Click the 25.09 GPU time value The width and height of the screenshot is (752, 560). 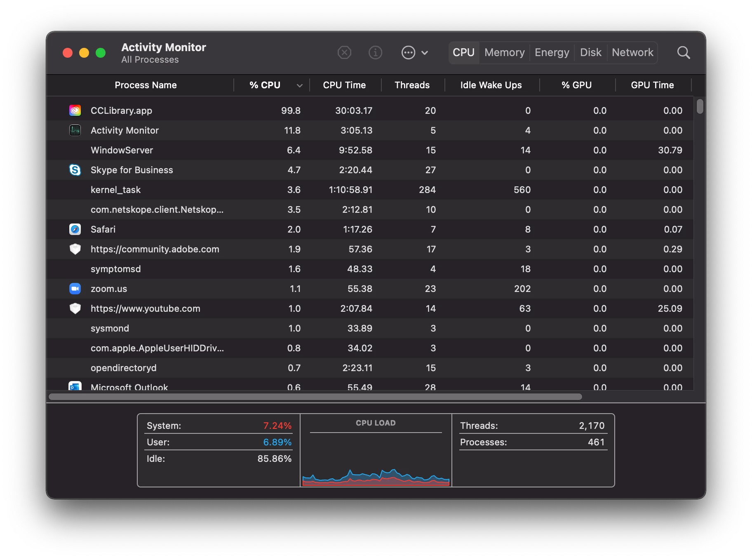coord(670,308)
